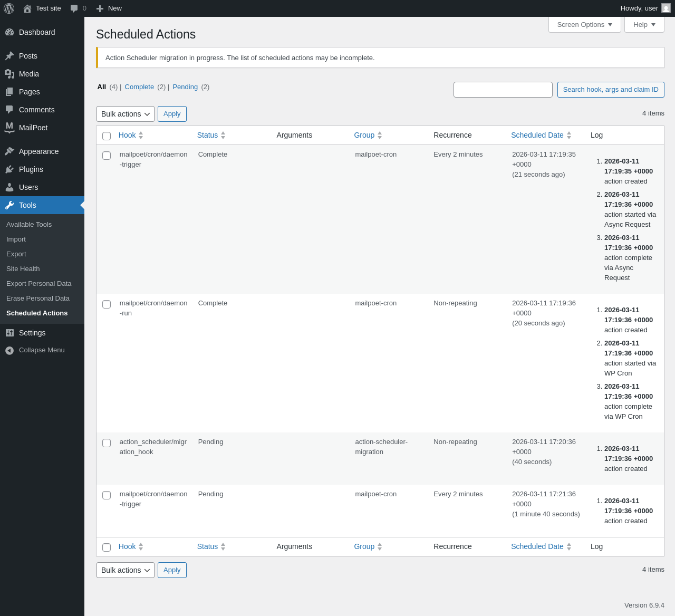Select all rows using header checkbox
Screen dimensions: 675x616
(x=107, y=136)
